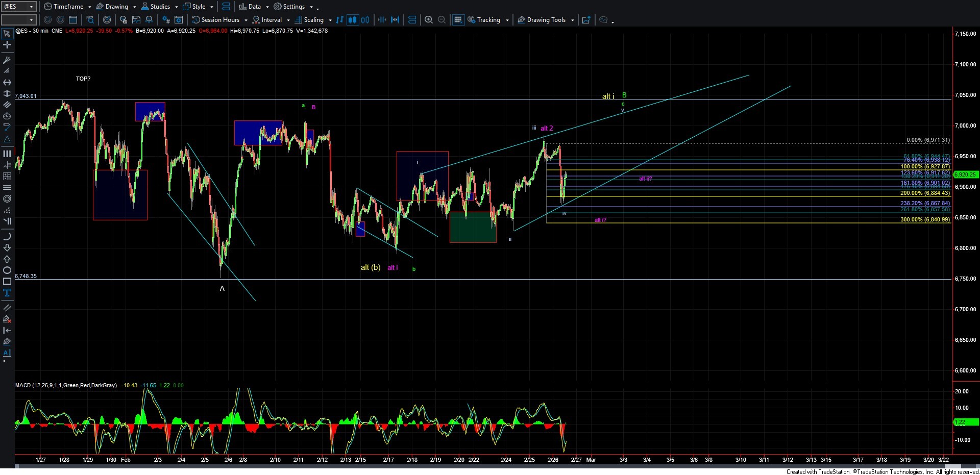Select the crosshair plus tool
This screenshot has height=475, width=980.
[7, 45]
